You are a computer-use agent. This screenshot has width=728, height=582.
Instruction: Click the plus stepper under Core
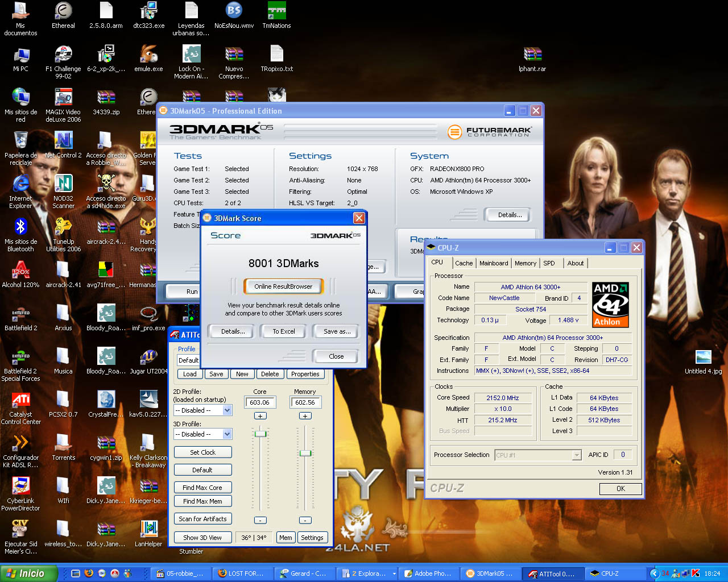(260, 416)
